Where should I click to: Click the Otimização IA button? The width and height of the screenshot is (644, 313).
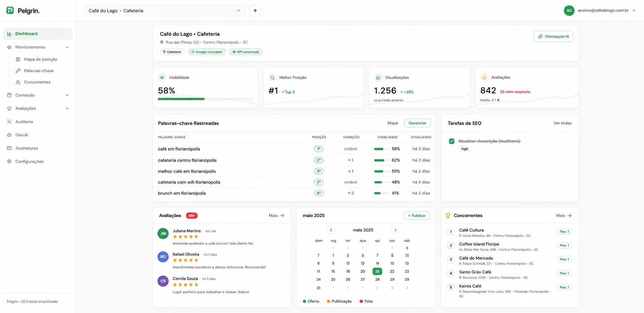coord(553,37)
